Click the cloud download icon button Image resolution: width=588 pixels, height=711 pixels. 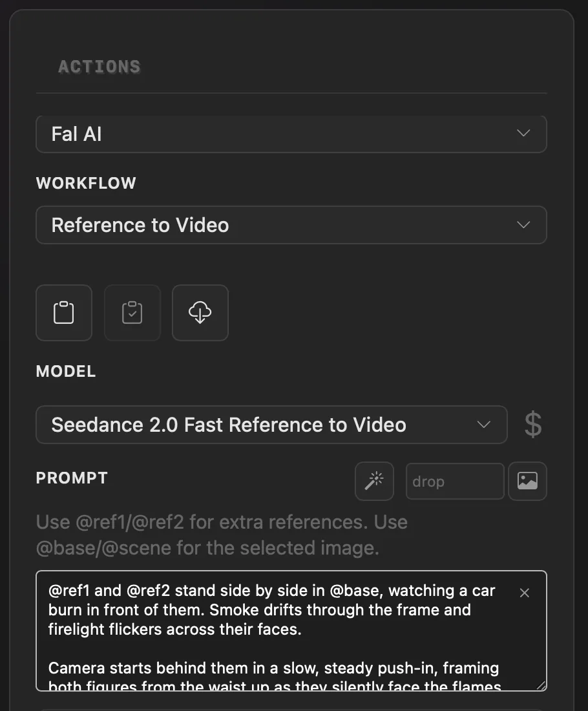(x=200, y=313)
